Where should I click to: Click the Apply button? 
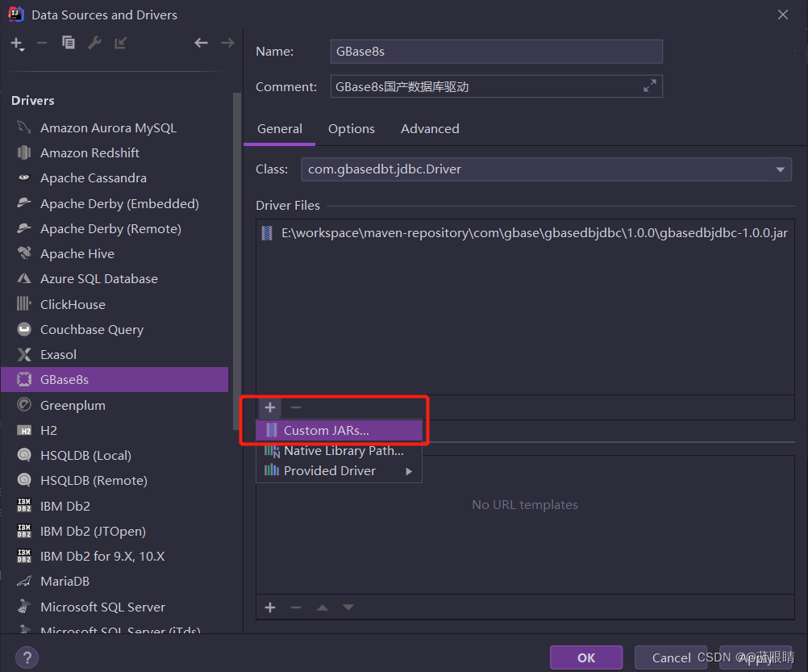coord(756,657)
